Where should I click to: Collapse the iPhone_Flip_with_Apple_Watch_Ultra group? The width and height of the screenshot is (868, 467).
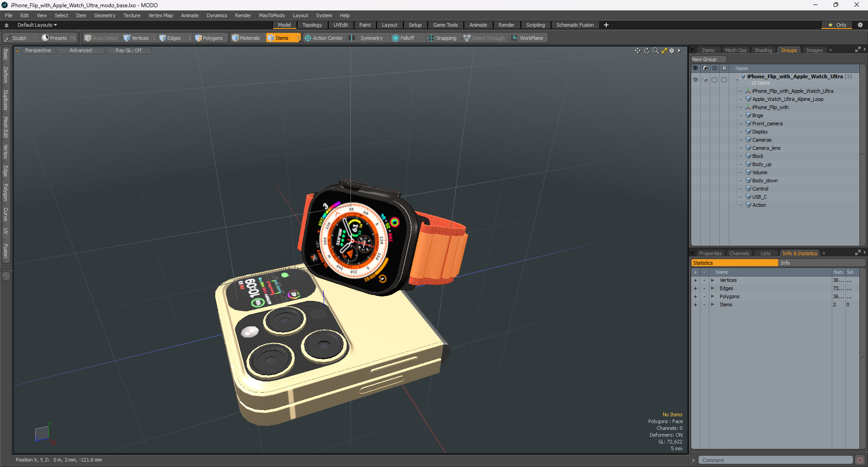(x=737, y=80)
